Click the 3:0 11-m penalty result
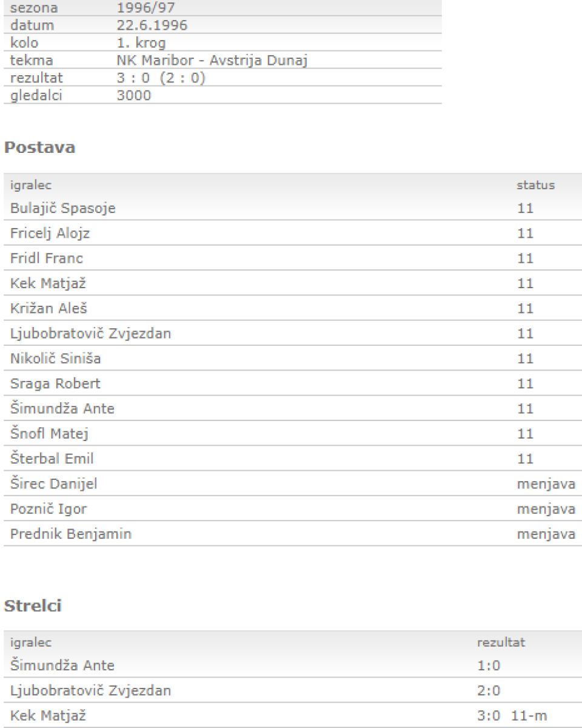582x728 pixels. point(512,716)
